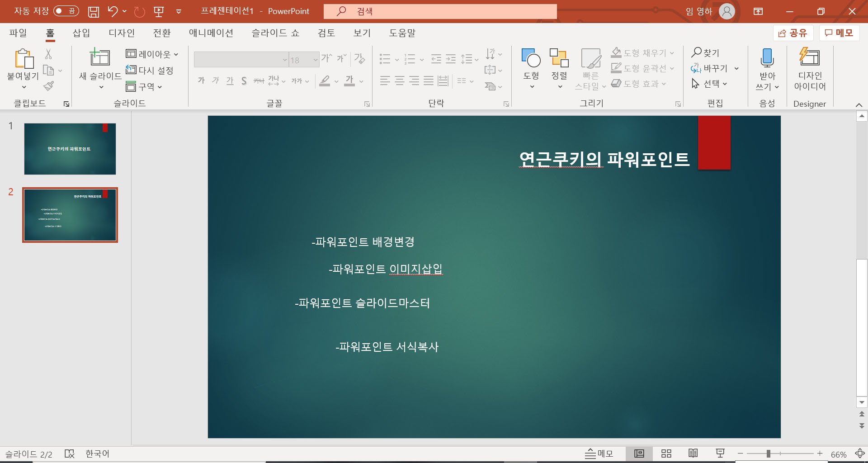Select slide 1 thumbnail

(70, 149)
